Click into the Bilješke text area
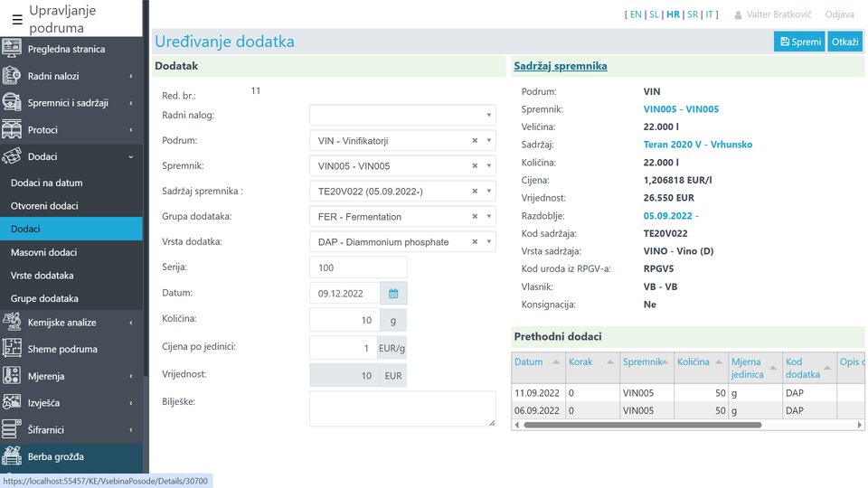 pos(402,408)
